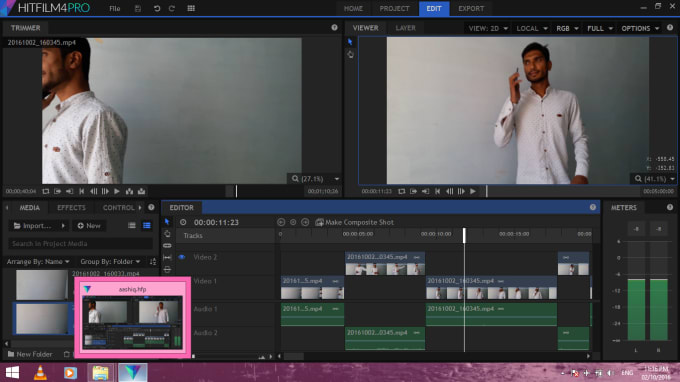Insert clip button in Trimmer controls

(x=129, y=191)
